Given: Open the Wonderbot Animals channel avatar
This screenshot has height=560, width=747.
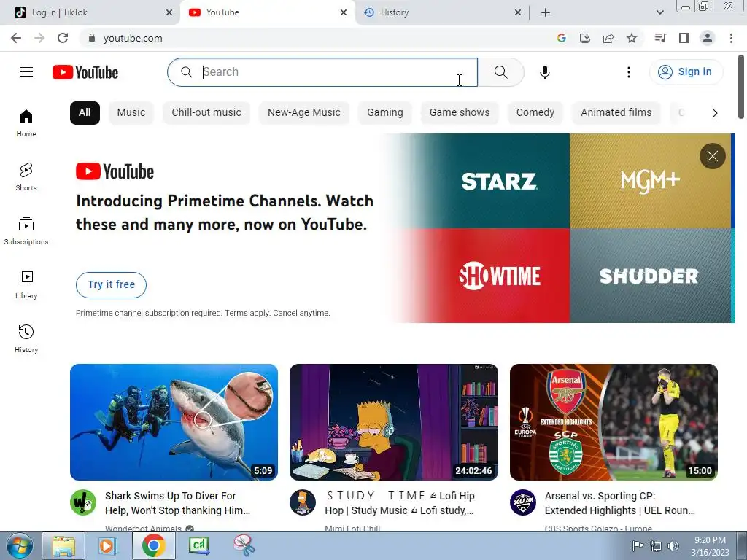Looking at the screenshot, I should click(83, 502).
